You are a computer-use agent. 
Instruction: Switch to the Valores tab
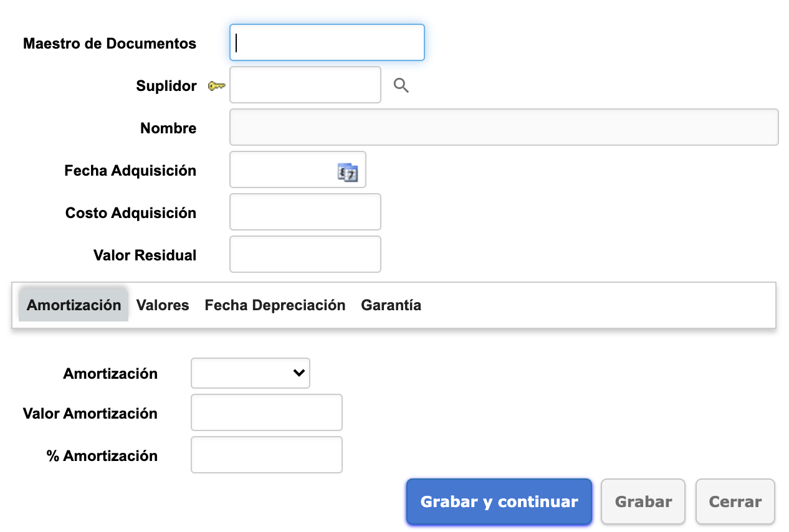(x=163, y=305)
